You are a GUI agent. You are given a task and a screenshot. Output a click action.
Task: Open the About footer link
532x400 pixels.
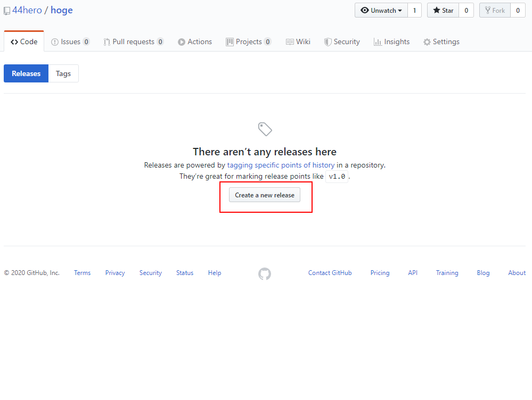[517, 273]
